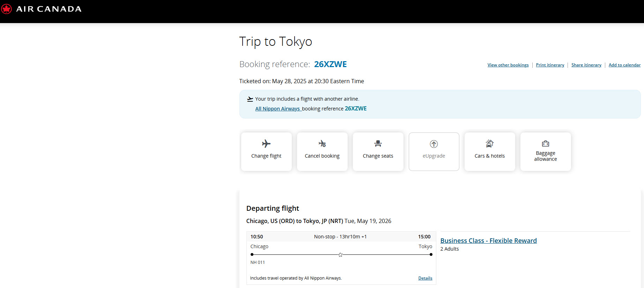Open Print itinerary link
The height and width of the screenshot is (288, 644).
[550, 65]
